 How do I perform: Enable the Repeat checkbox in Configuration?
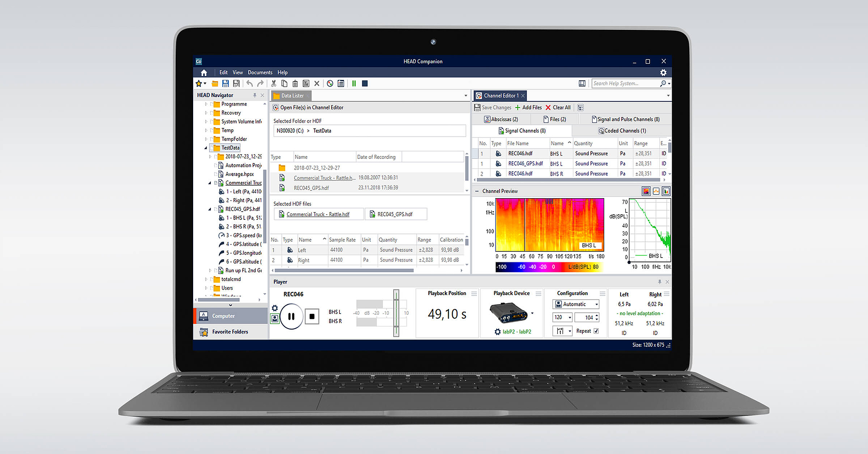click(597, 331)
